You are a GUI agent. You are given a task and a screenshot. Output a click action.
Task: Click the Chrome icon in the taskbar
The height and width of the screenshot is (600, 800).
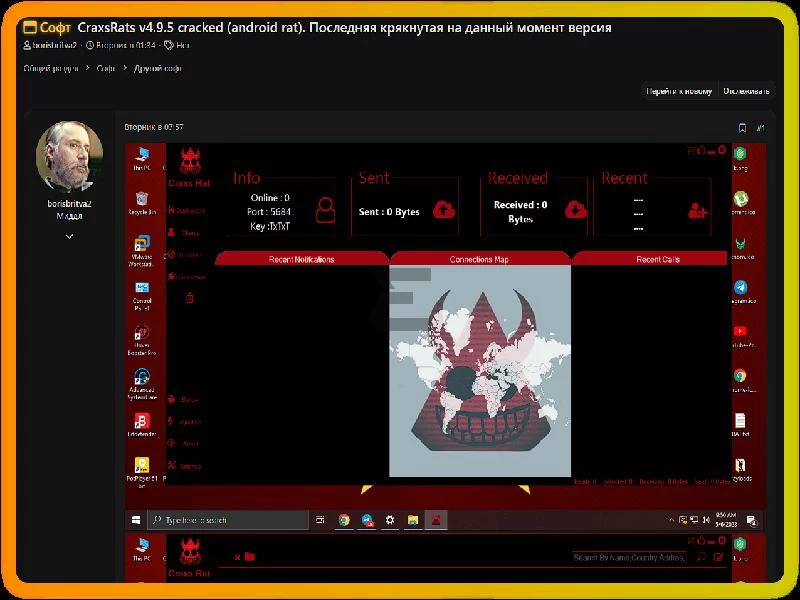click(x=344, y=520)
